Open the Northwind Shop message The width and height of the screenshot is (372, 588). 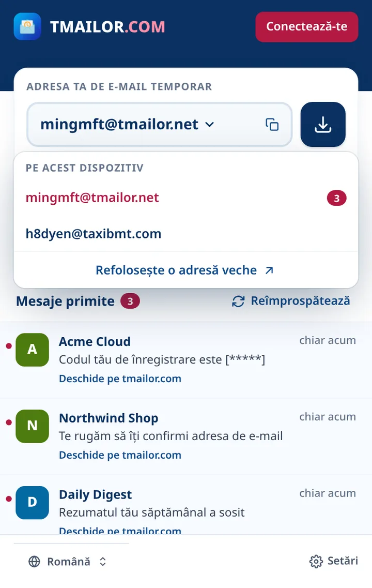[186, 436]
